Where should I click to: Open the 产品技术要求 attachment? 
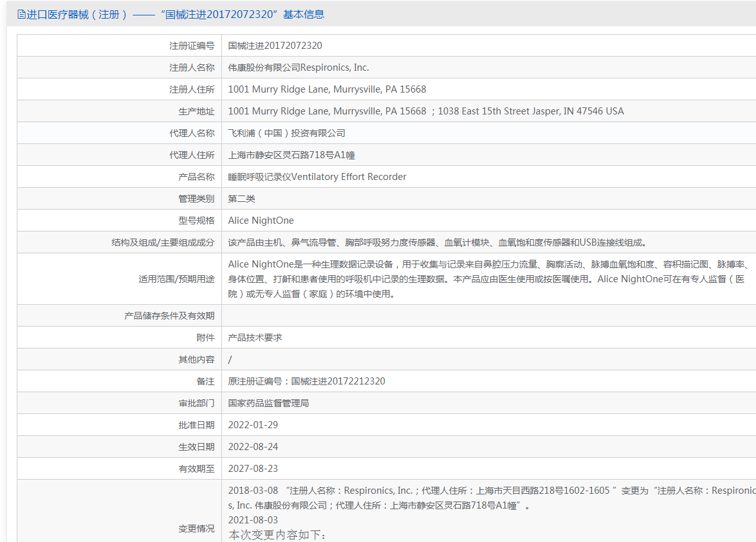click(x=255, y=338)
